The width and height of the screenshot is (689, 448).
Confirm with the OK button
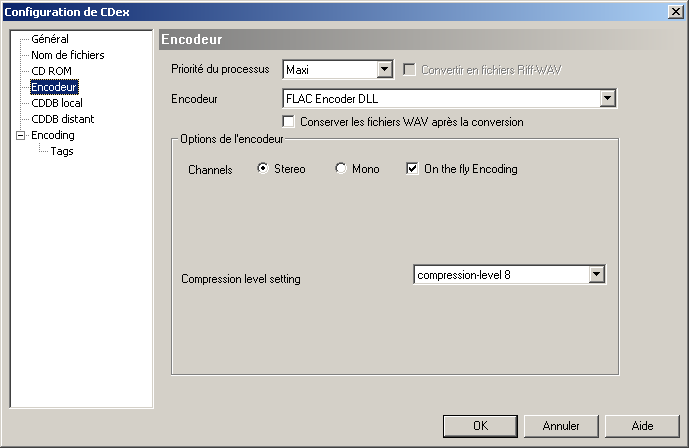pyautogui.click(x=480, y=426)
